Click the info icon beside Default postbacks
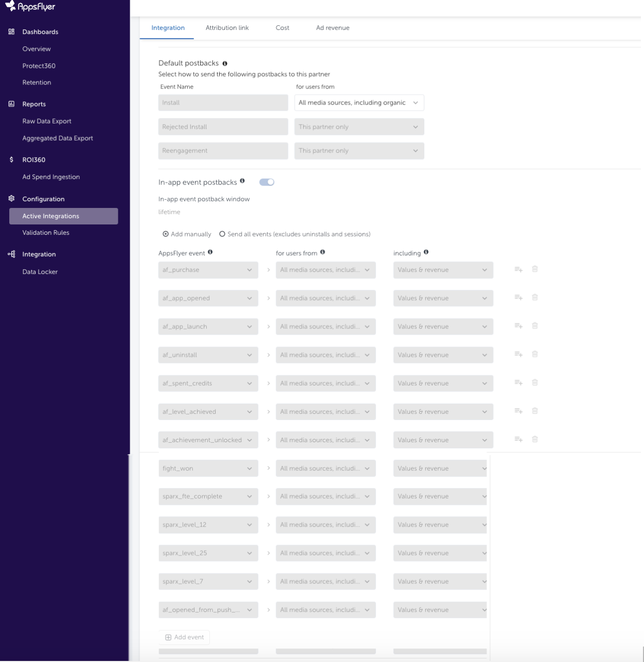The image size is (644, 662). tap(225, 63)
